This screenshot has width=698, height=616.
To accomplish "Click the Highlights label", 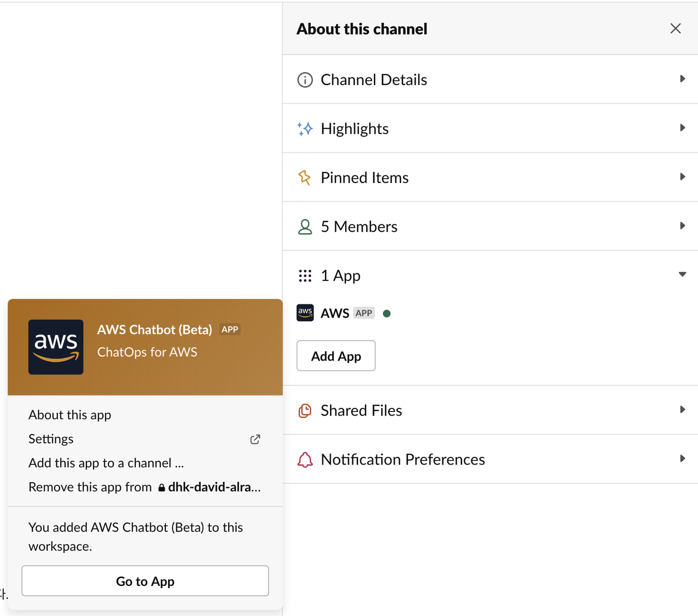I will tap(355, 129).
